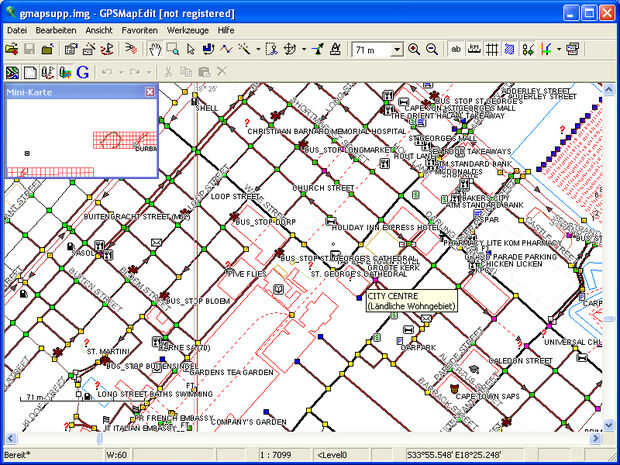Select the blue Edit Nodes tool
Screen dimensions: 620x465
point(208,49)
